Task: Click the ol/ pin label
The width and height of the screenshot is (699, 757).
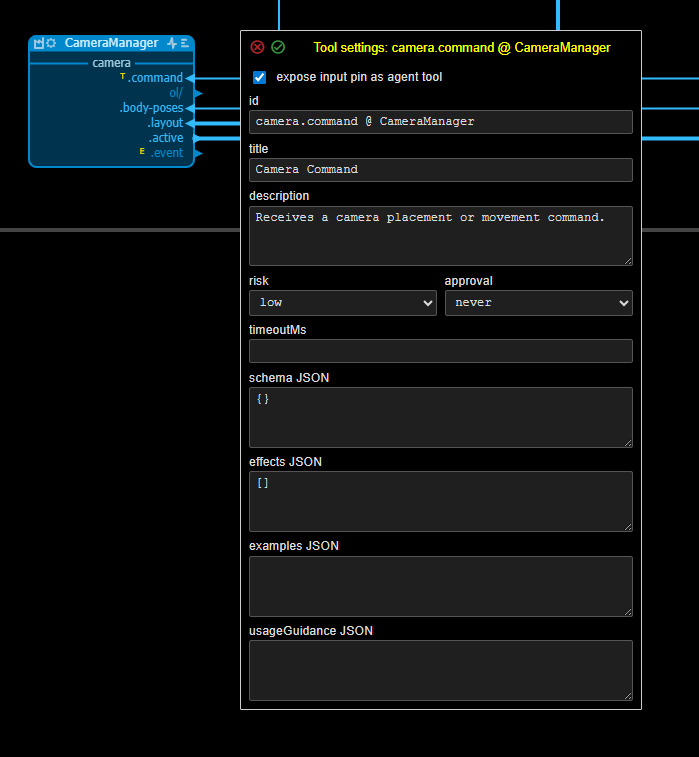Action: click(176, 93)
